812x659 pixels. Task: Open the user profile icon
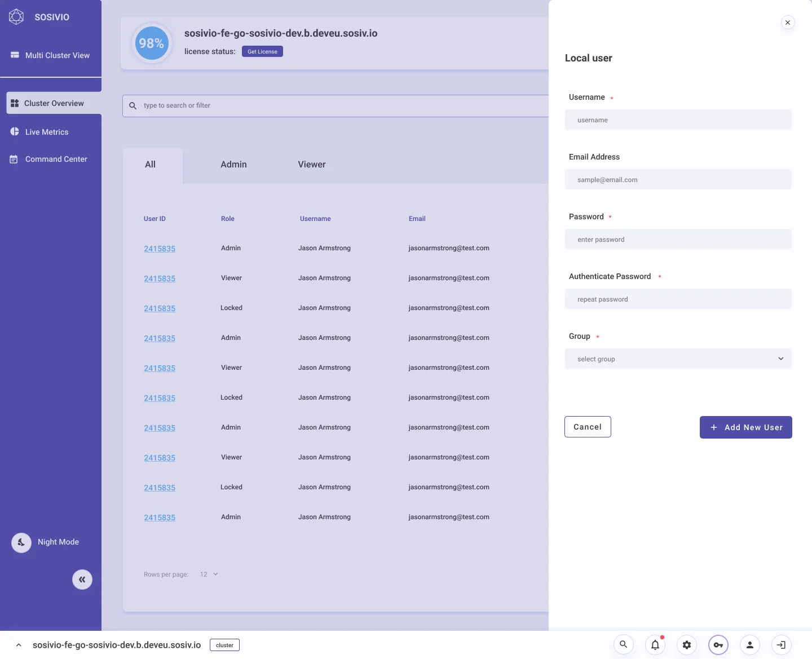pyautogui.click(x=750, y=644)
